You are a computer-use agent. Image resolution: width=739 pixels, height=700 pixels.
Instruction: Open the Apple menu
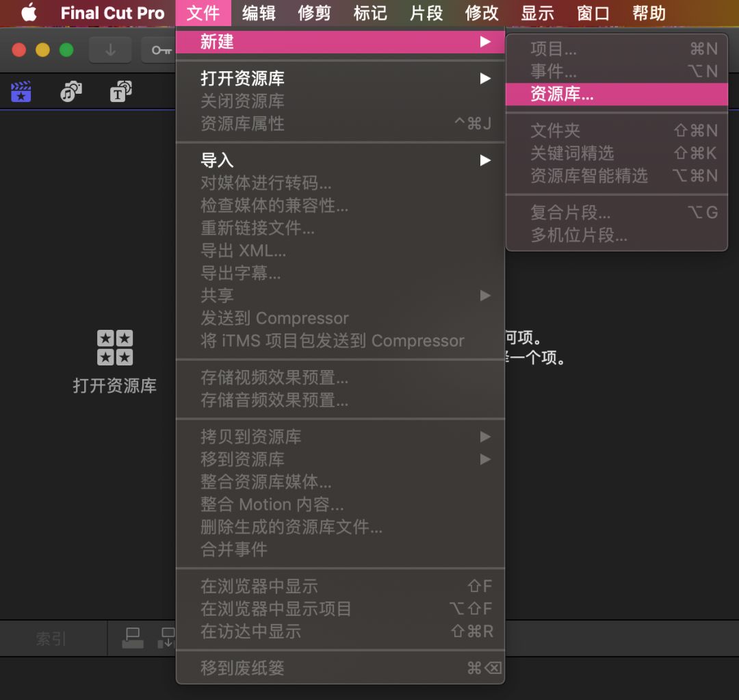click(28, 13)
